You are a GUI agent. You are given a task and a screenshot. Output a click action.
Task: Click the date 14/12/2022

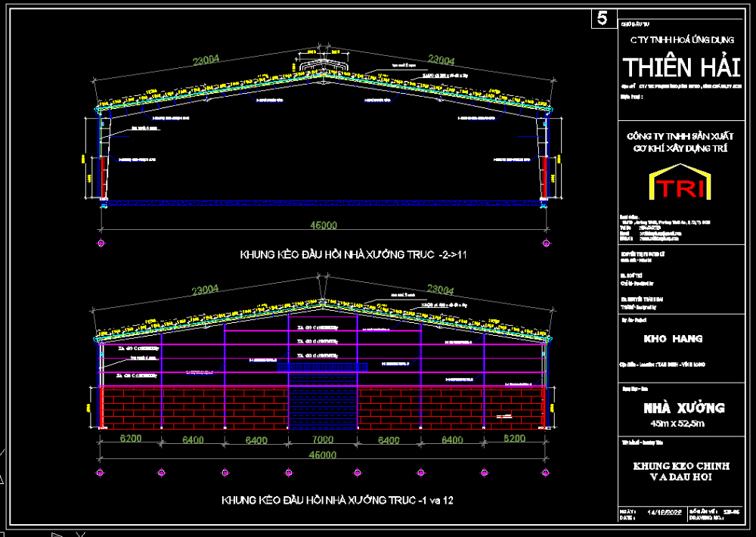(x=664, y=512)
